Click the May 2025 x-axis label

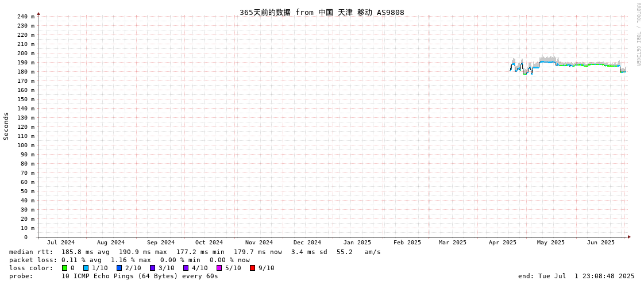point(551,243)
